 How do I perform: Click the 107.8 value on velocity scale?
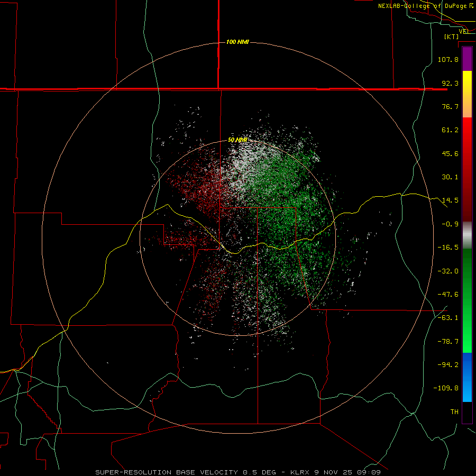[448, 59]
